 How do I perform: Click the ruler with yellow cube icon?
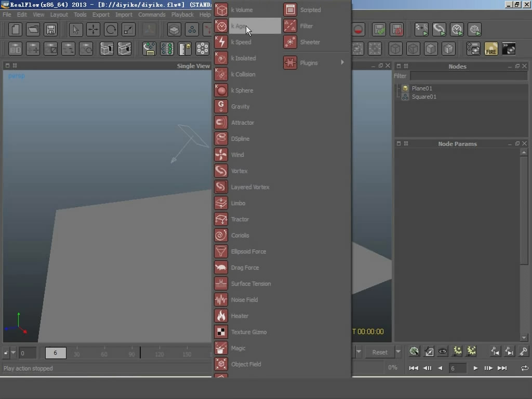point(184,49)
